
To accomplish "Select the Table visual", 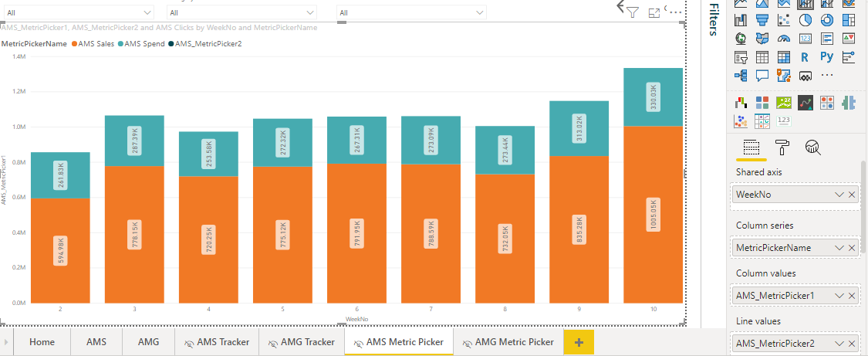I will 762,57.
